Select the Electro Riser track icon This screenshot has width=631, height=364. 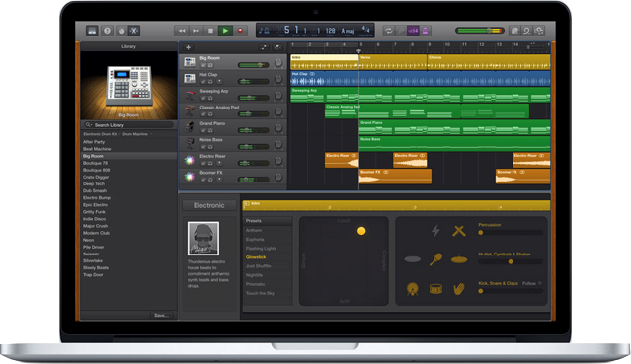tap(190, 160)
